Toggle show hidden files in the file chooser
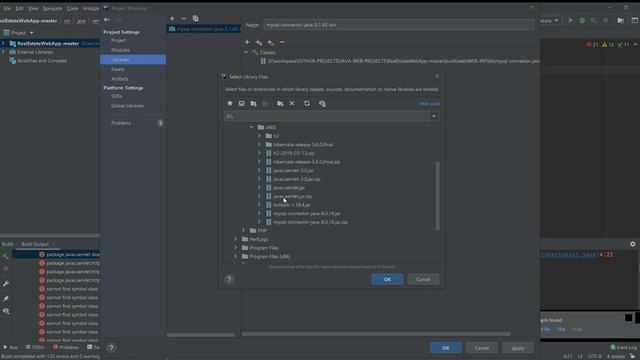Screen dimensions: 640x360 (x=322, y=104)
